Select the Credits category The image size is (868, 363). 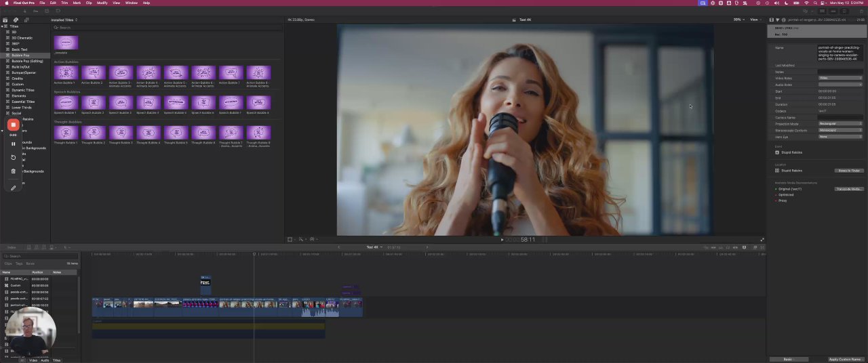click(18, 79)
